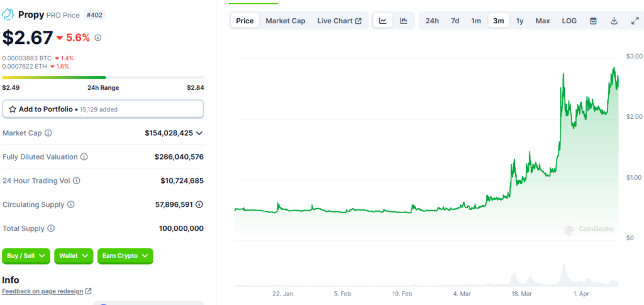Screen dimensions: 644x305
Task: Click the info icon next to Total Supply
Action: pyautogui.click(x=51, y=229)
